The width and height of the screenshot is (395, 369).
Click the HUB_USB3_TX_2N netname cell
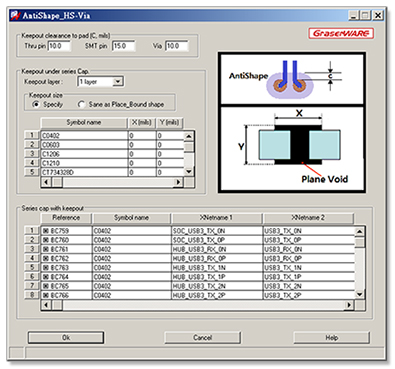[x=217, y=286]
